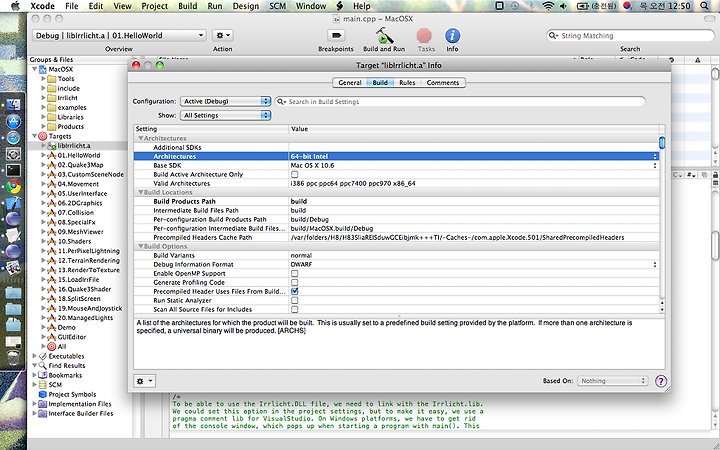Expand the include folder
Screen dimensions: 720x450
click(44, 88)
